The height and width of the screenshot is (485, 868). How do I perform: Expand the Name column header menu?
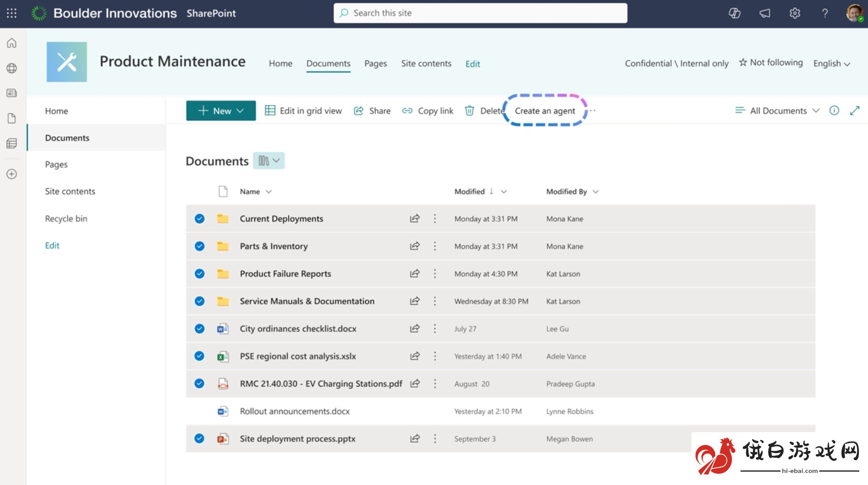point(269,192)
